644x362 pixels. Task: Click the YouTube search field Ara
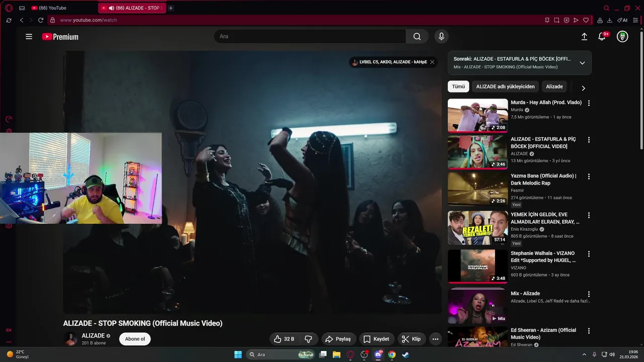click(x=310, y=36)
